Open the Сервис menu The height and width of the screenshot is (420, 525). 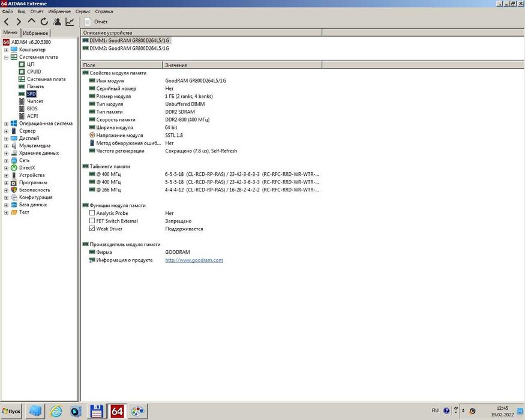[83, 11]
